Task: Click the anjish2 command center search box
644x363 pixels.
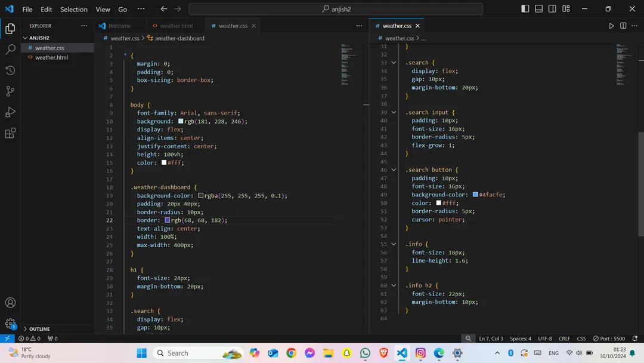Action: tap(336, 9)
